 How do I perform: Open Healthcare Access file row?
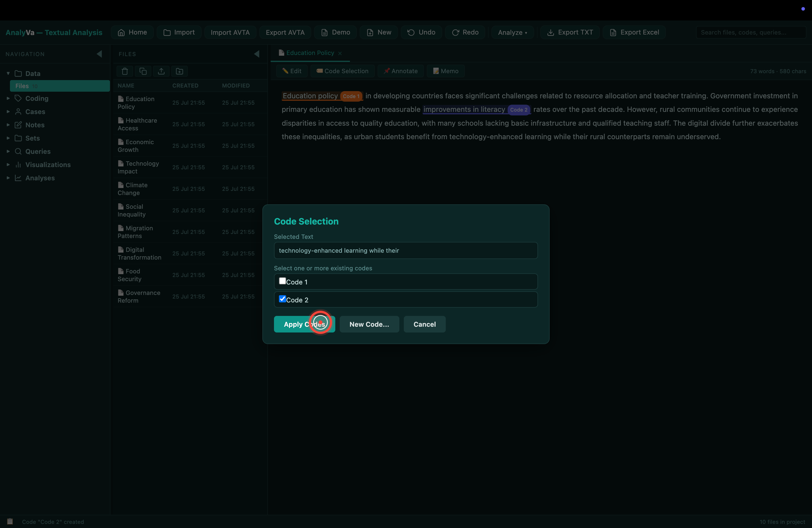click(x=190, y=124)
